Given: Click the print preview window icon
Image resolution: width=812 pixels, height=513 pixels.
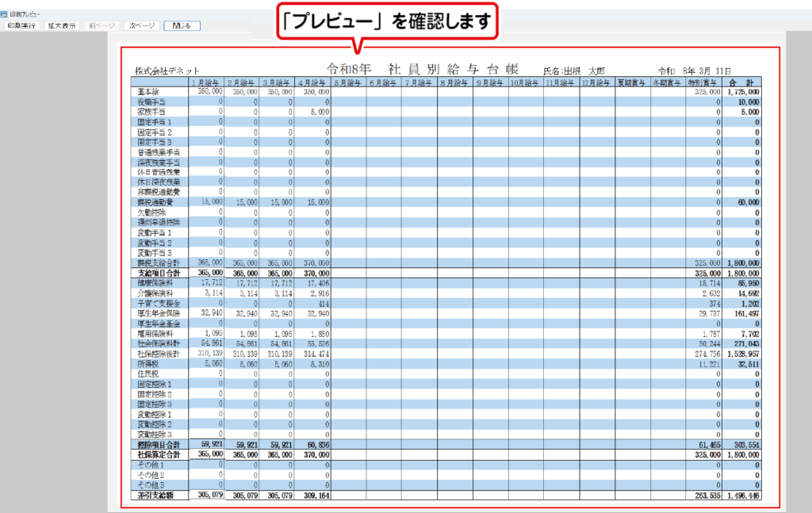Looking at the screenshot, I should (x=5, y=15).
